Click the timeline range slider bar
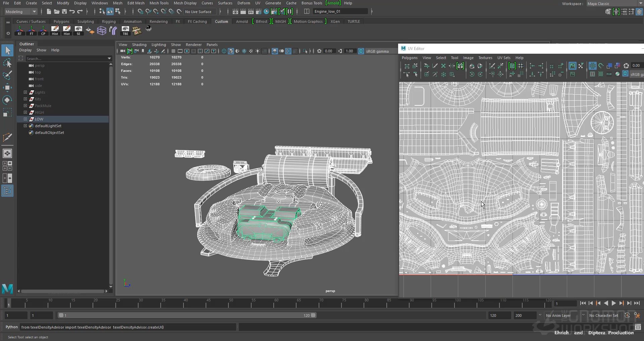Viewport: 644px width, 341px height. click(x=186, y=315)
